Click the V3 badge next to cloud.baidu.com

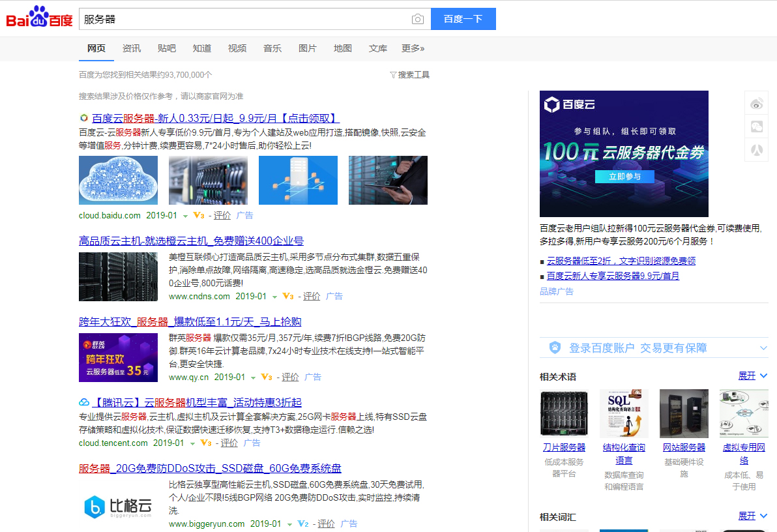[x=199, y=216]
